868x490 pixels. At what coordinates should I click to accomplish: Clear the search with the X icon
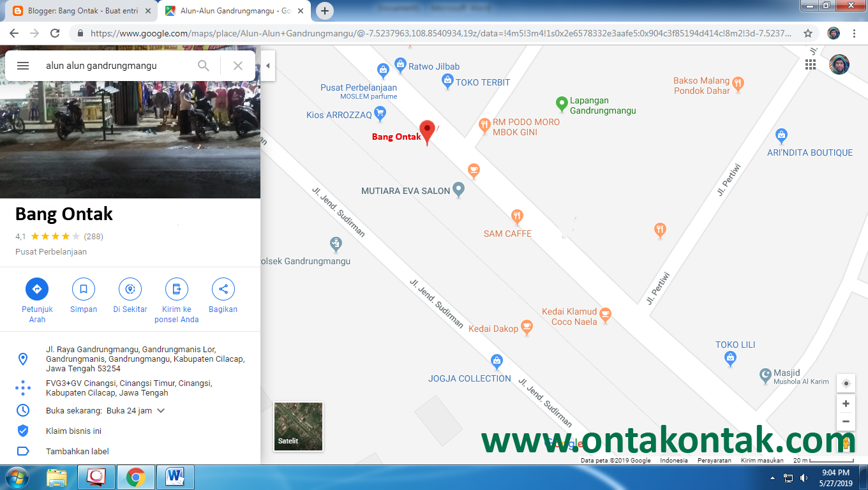tap(238, 66)
